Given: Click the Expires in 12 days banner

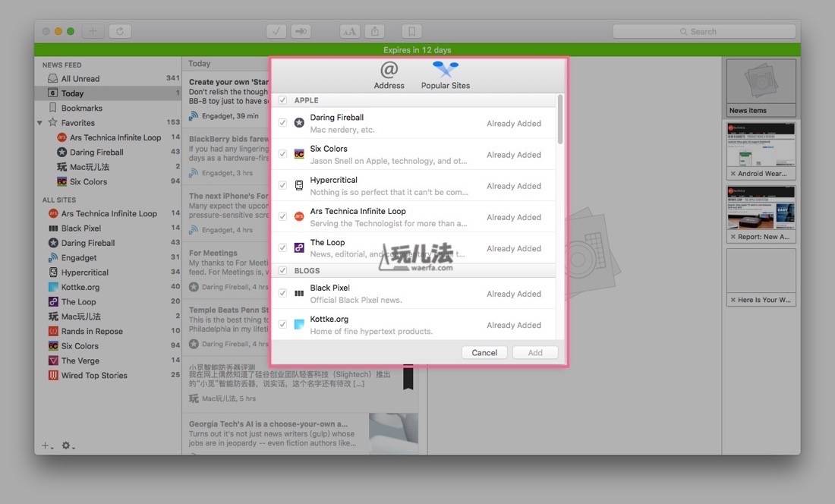Looking at the screenshot, I should [x=417, y=50].
